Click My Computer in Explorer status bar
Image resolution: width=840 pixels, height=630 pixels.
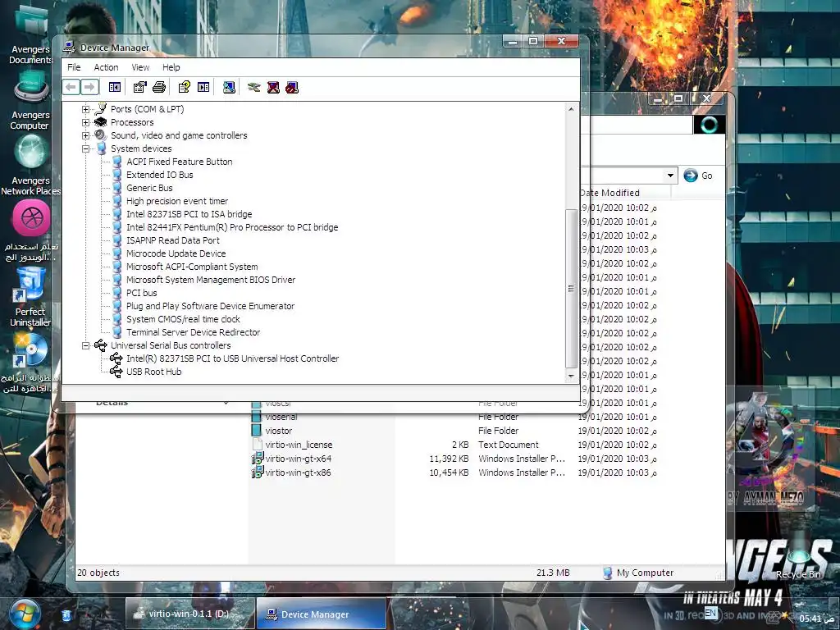click(638, 573)
